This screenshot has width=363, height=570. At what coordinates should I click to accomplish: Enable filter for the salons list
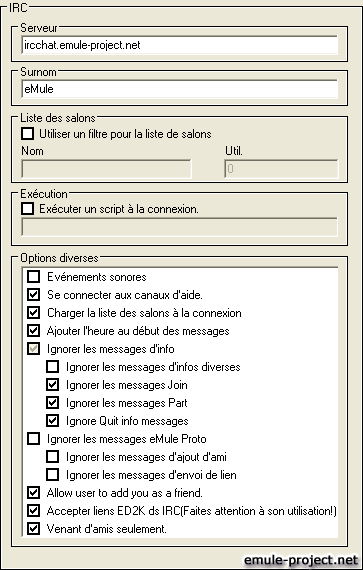(x=28, y=134)
